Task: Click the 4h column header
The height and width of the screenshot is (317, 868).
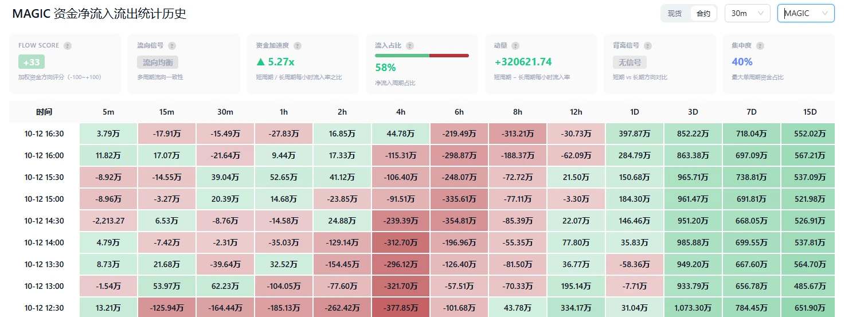Action: (x=401, y=112)
